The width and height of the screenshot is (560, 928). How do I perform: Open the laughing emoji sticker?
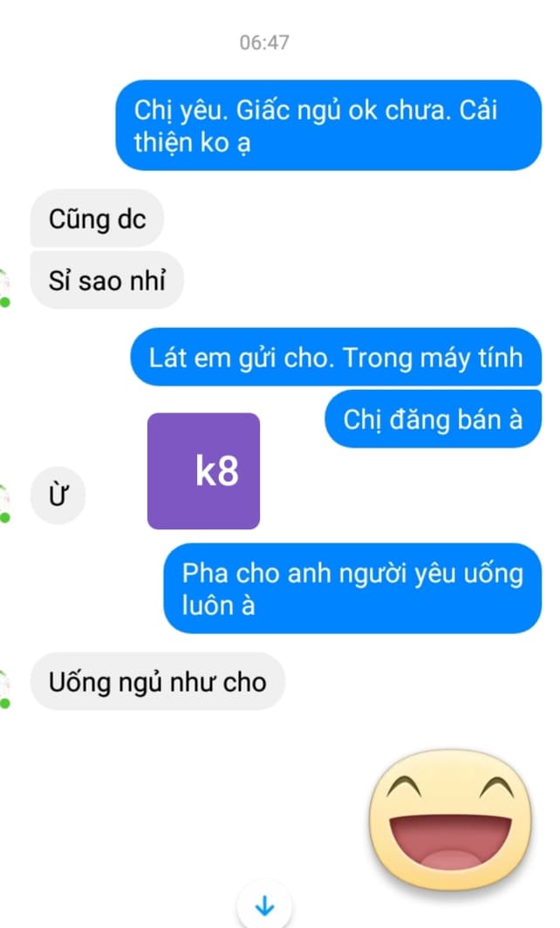click(450, 821)
